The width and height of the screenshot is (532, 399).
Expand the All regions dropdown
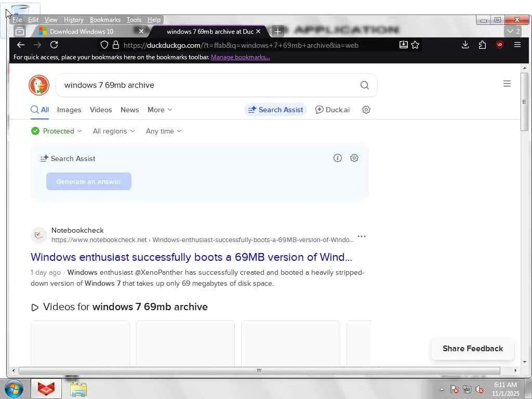tap(114, 131)
